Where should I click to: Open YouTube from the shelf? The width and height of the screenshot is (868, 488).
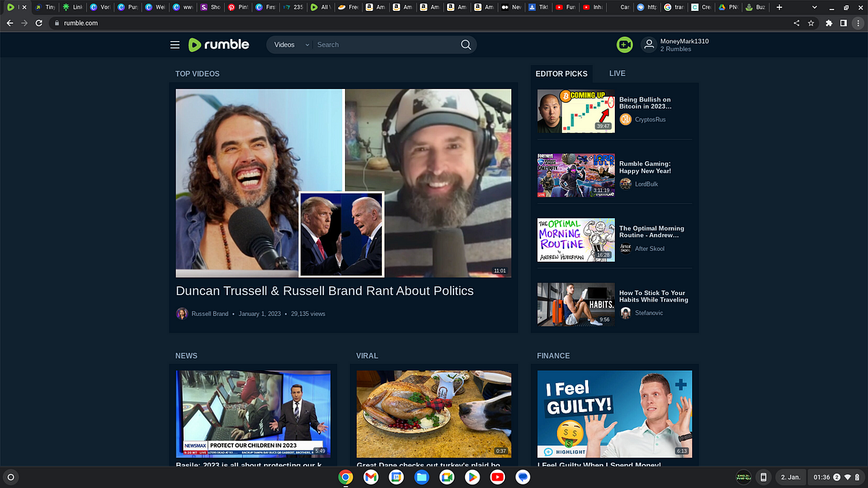(497, 477)
